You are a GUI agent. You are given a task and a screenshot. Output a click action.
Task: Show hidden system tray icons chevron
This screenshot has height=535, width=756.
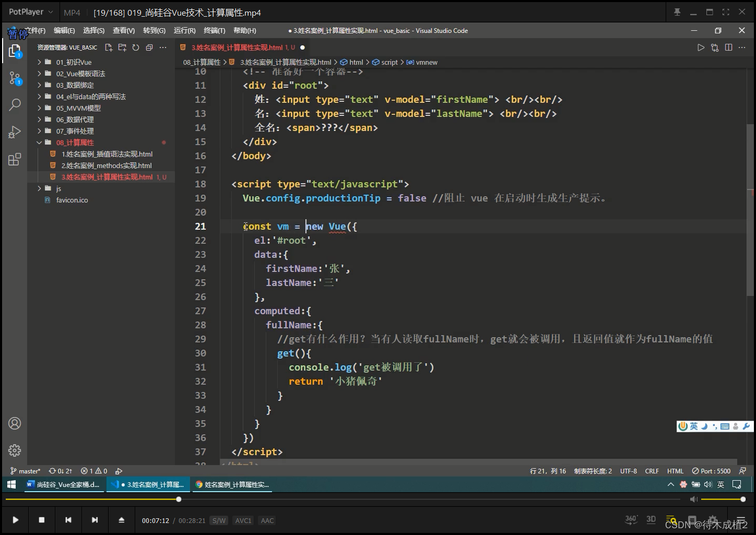tap(671, 484)
